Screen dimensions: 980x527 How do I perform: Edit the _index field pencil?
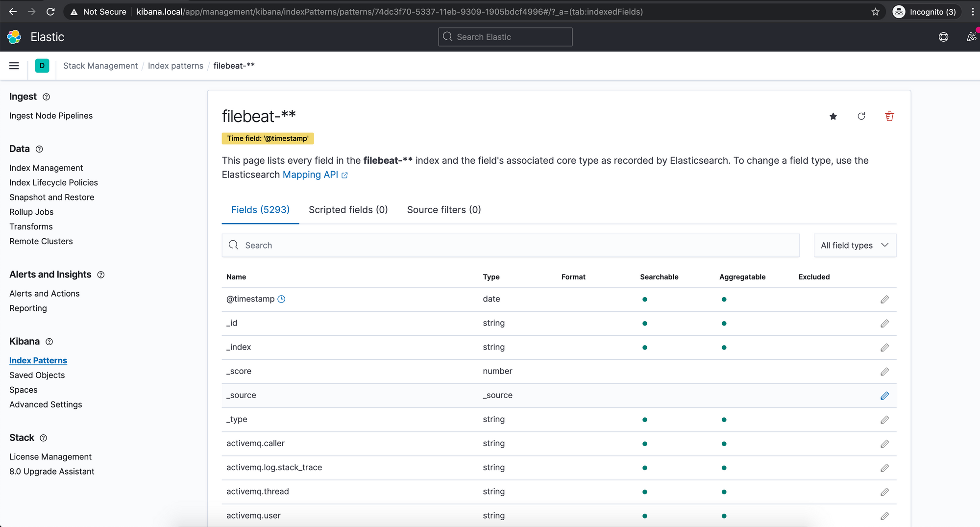(x=884, y=348)
